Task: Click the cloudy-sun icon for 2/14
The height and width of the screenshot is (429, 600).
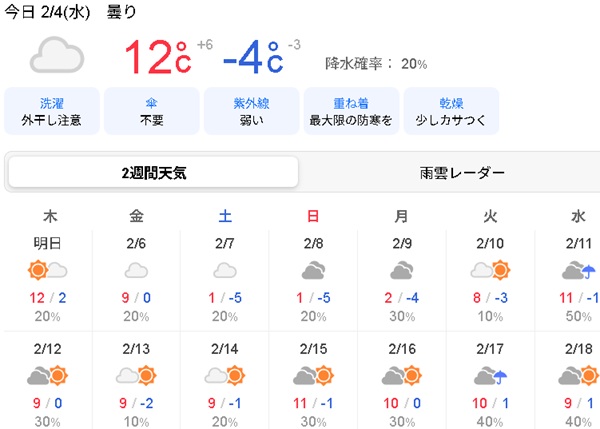Action: [x=225, y=375]
